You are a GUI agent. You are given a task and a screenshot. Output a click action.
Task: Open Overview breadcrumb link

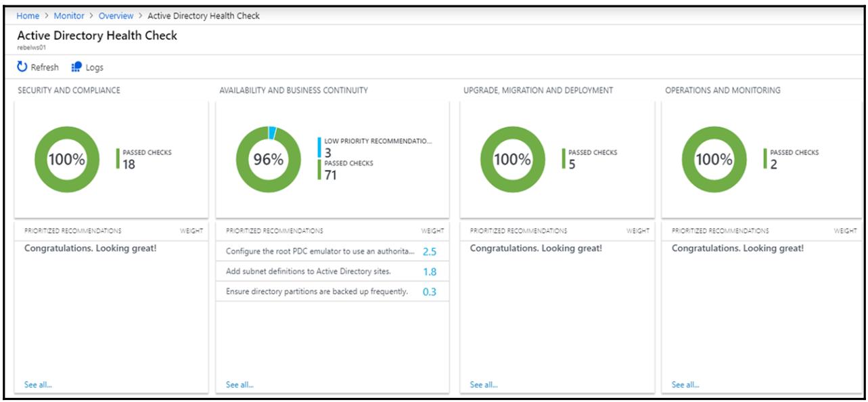[x=116, y=16]
